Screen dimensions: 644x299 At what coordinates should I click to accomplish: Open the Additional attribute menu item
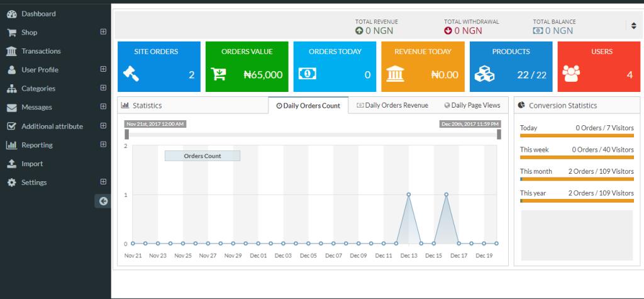[x=52, y=126]
